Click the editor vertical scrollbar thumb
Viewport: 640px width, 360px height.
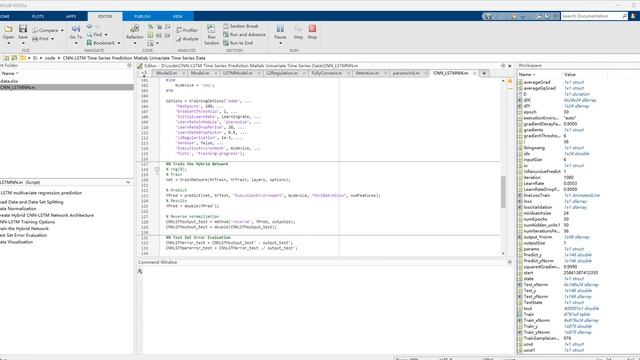(x=503, y=192)
